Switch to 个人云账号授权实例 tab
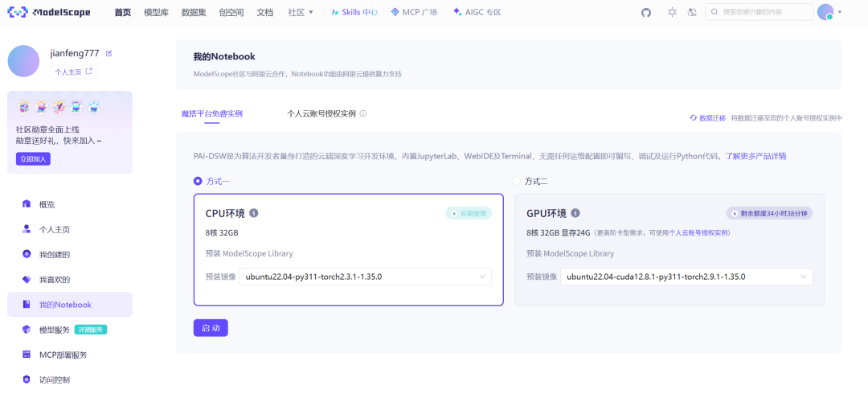 pyautogui.click(x=321, y=113)
